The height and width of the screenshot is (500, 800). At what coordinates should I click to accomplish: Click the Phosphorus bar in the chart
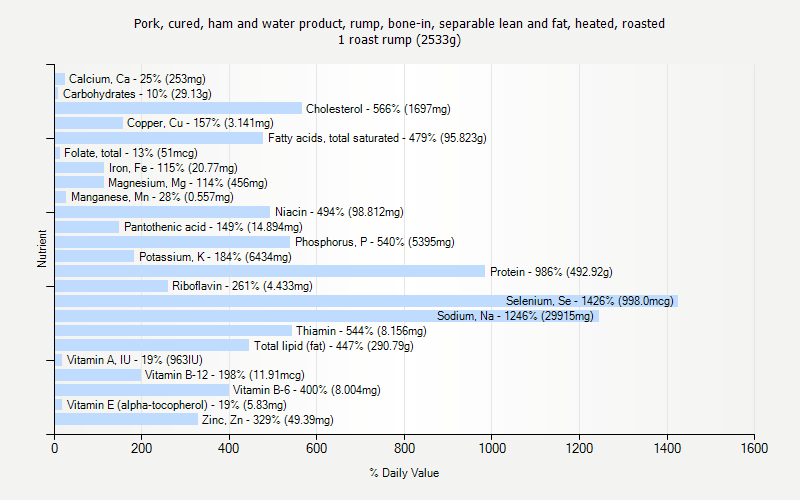[x=172, y=242]
